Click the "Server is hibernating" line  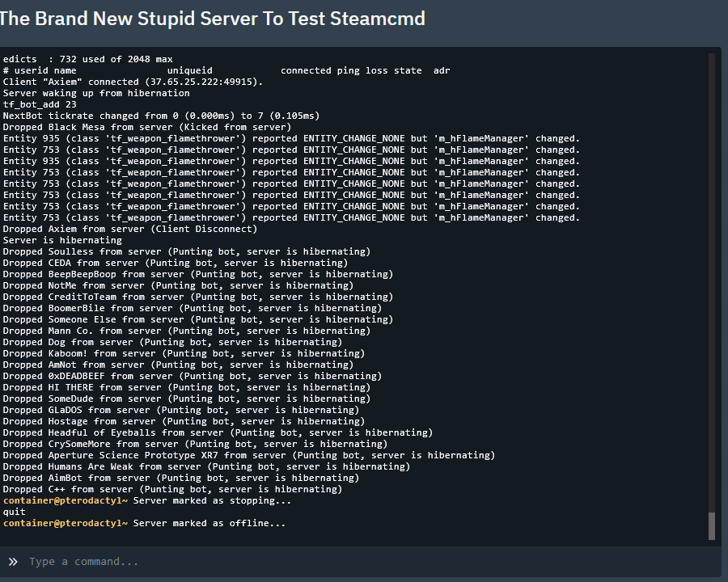click(62, 240)
